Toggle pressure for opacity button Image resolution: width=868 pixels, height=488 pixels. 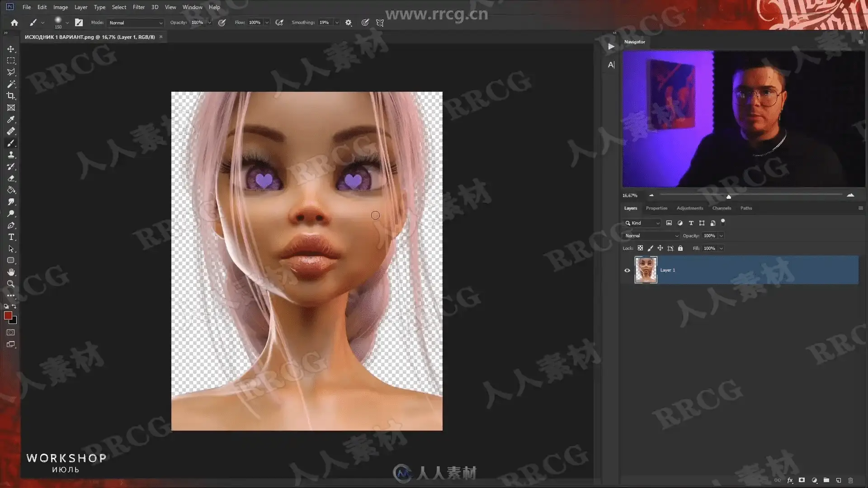click(222, 23)
